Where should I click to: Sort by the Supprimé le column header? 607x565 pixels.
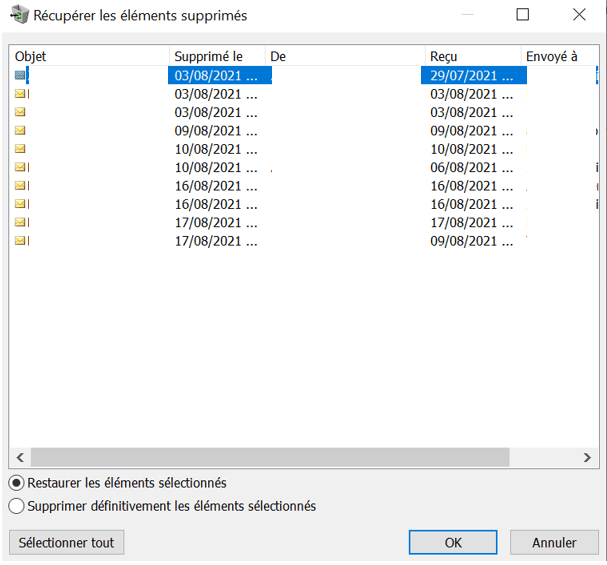(217, 56)
